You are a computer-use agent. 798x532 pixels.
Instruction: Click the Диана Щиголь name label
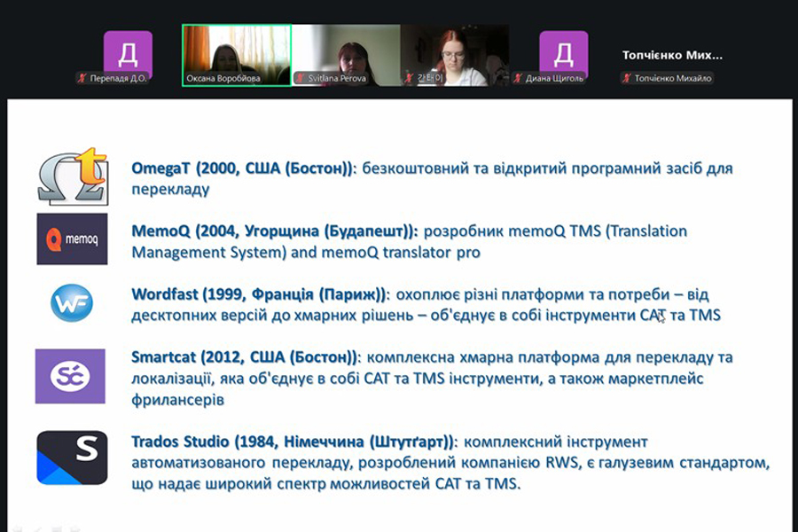click(x=554, y=78)
